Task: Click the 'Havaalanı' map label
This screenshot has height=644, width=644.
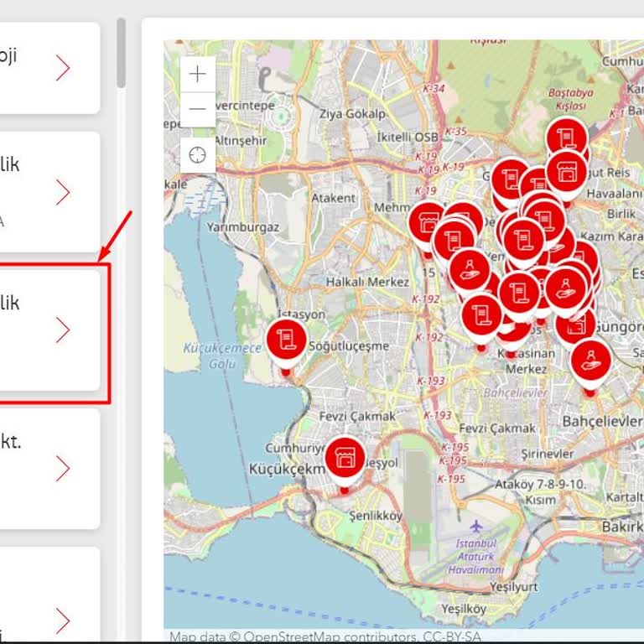Action: coord(615,194)
